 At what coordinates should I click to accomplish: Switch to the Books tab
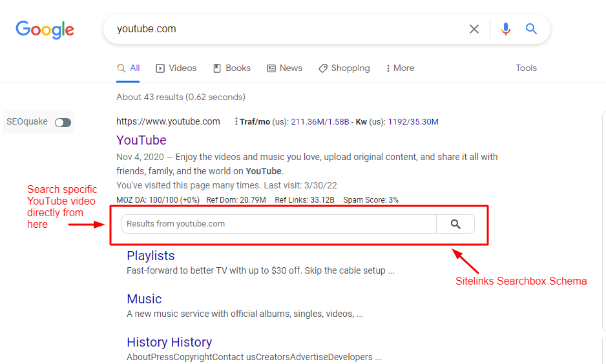click(x=232, y=68)
